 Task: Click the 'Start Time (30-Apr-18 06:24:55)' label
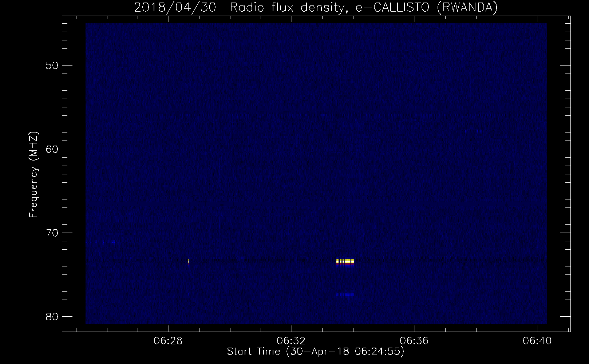point(316,352)
